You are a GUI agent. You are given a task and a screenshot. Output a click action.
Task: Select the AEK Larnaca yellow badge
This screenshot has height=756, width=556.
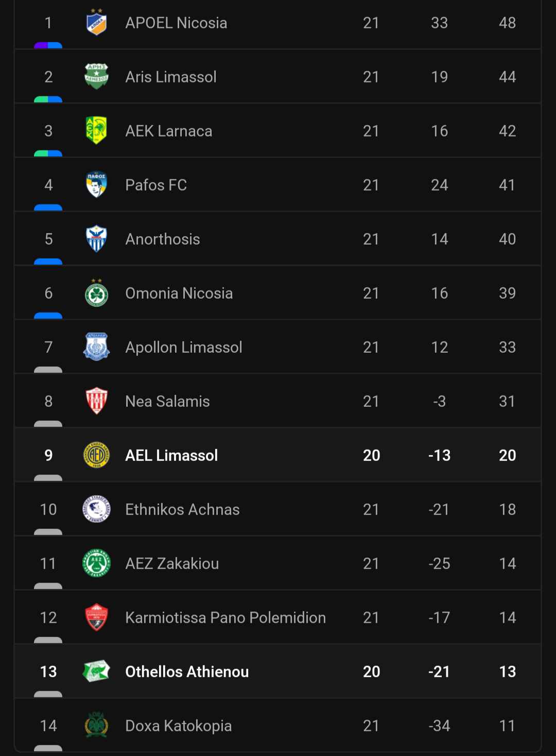point(96,130)
